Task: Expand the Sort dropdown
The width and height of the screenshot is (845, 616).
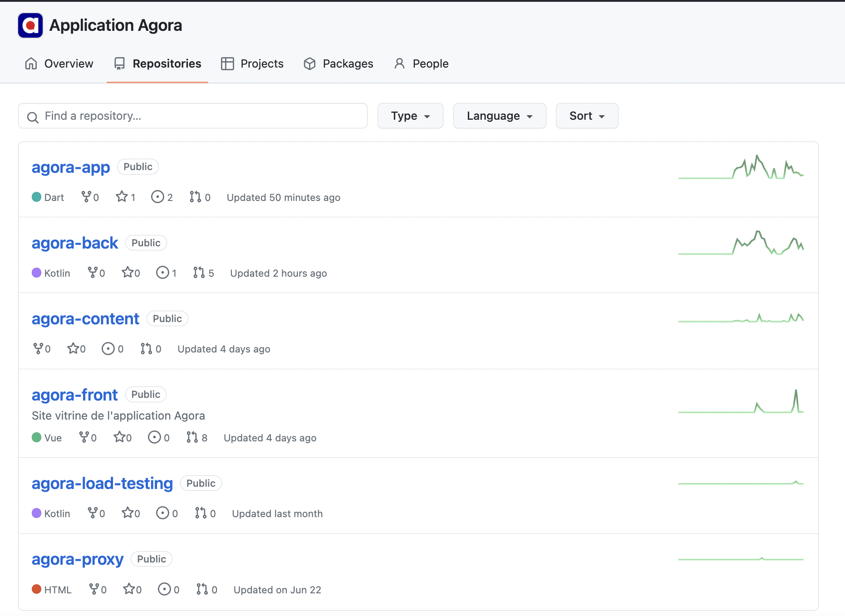Action: click(x=587, y=116)
